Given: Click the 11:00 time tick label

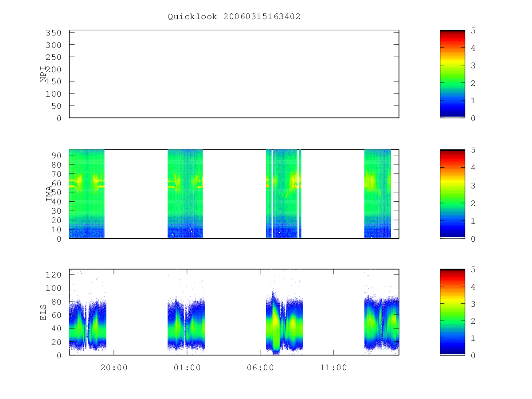Looking at the screenshot, I should [333, 368].
